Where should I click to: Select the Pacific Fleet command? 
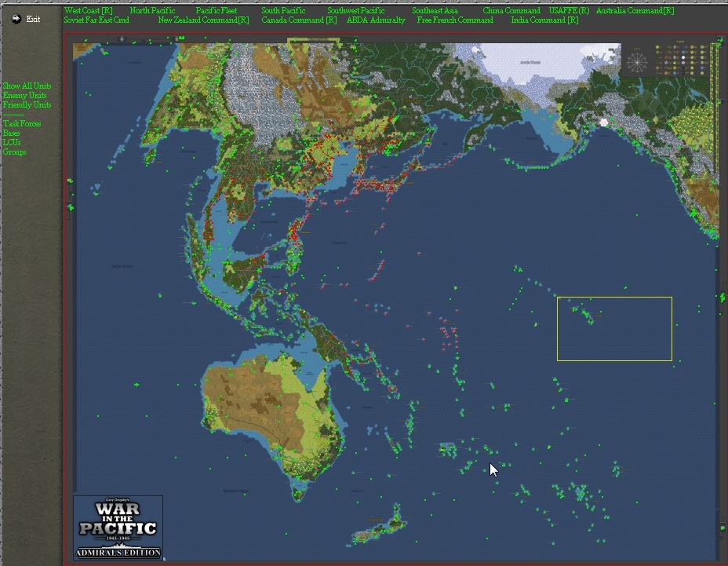216,10
